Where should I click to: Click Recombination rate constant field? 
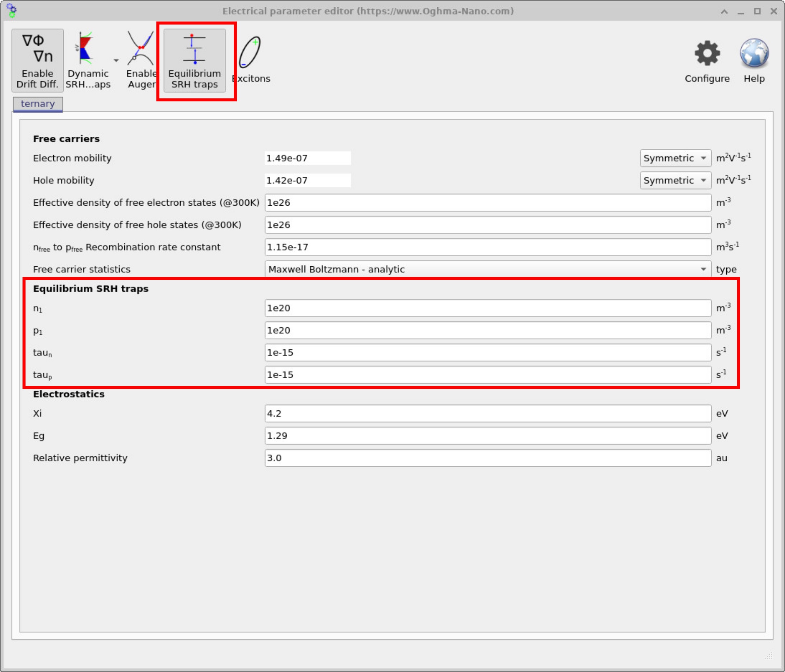[x=487, y=247]
